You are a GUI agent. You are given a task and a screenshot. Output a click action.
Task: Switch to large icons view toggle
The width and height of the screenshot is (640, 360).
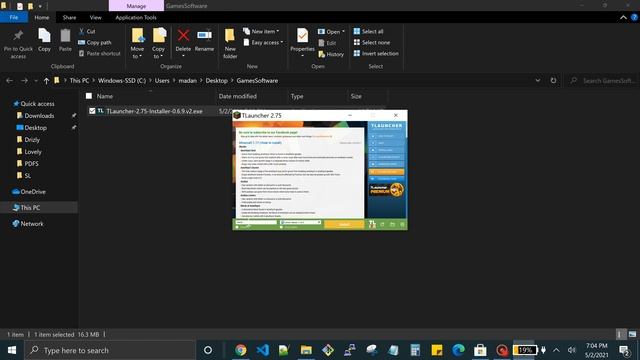pos(632,334)
